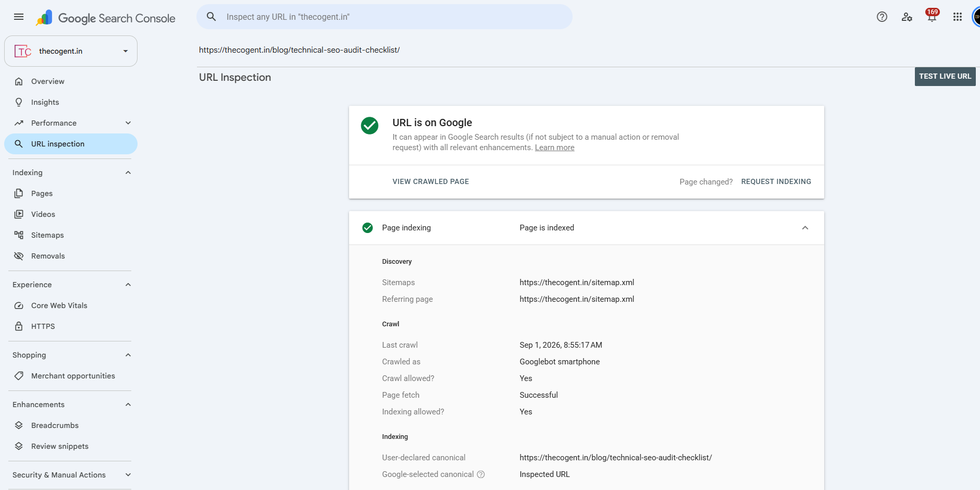Viewport: 980px width, 490px height.
Task: Open the HTTPS report
Action: tap(71, 326)
